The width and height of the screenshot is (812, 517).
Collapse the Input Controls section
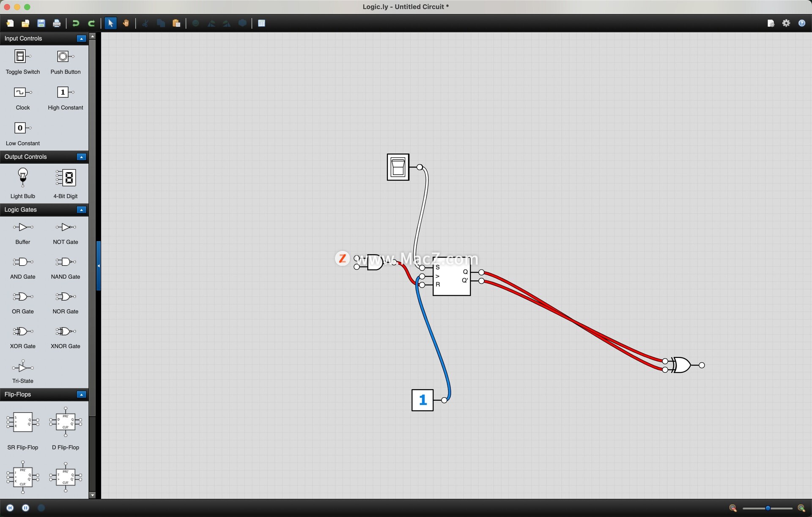click(81, 38)
